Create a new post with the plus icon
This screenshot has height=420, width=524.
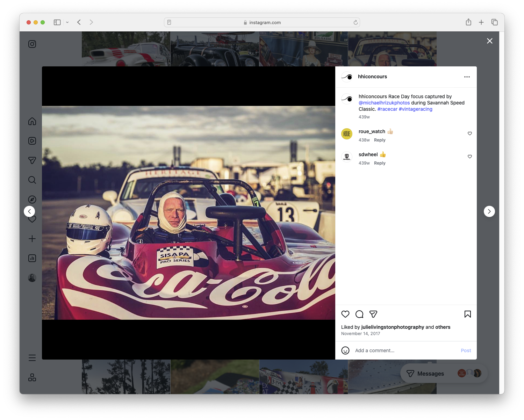(x=32, y=239)
